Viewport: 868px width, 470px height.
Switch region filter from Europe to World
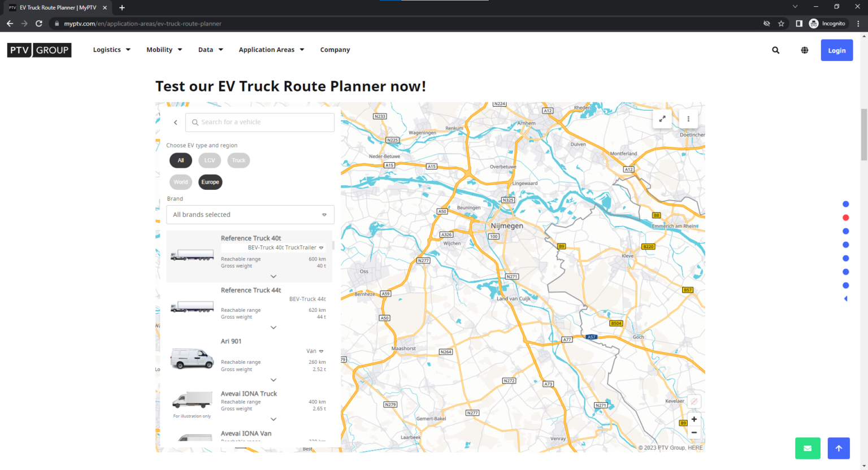tap(180, 182)
